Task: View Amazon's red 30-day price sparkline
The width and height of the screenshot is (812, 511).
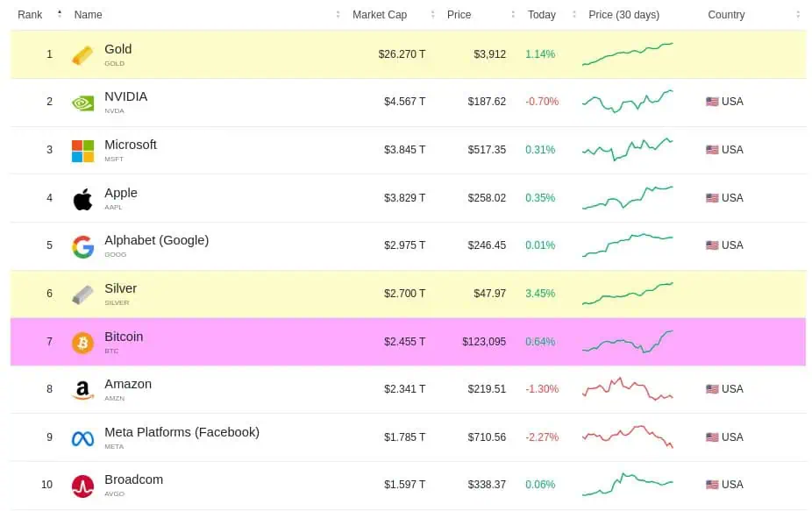Action: [627, 389]
